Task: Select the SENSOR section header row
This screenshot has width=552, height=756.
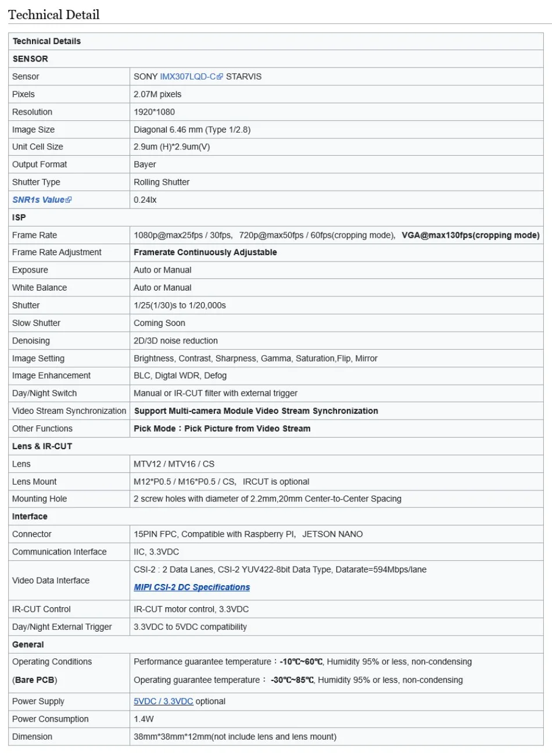Action: click(x=30, y=59)
